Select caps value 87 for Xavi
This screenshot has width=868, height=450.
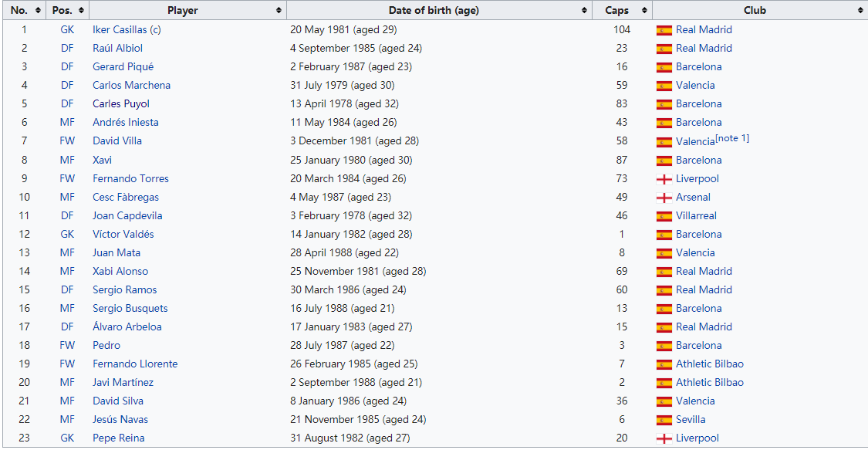point(622,160)
